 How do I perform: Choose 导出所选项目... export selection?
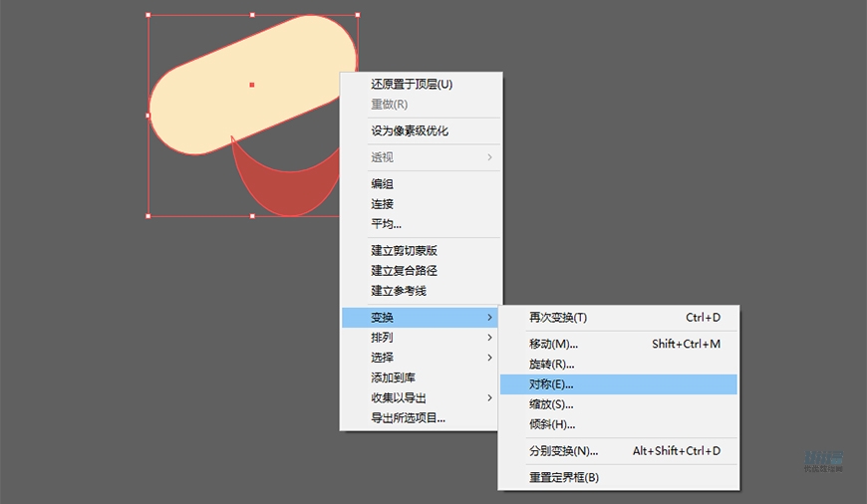point(408,417)
